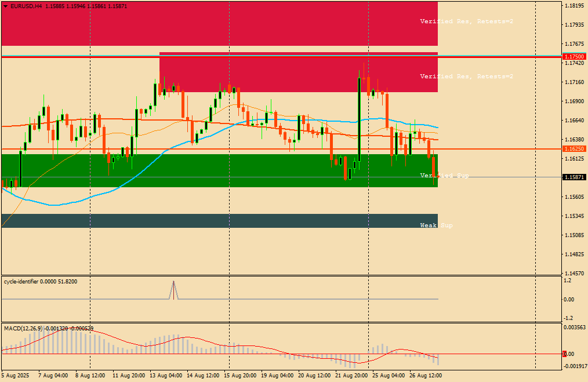
Task: Click the 13 Aug 04:00 time label
Action: coord(166,375)
